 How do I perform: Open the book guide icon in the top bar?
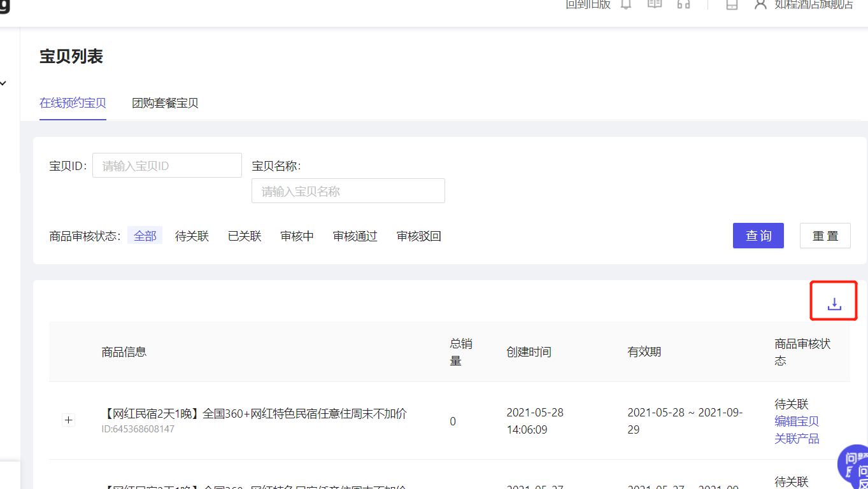point(655,4)
